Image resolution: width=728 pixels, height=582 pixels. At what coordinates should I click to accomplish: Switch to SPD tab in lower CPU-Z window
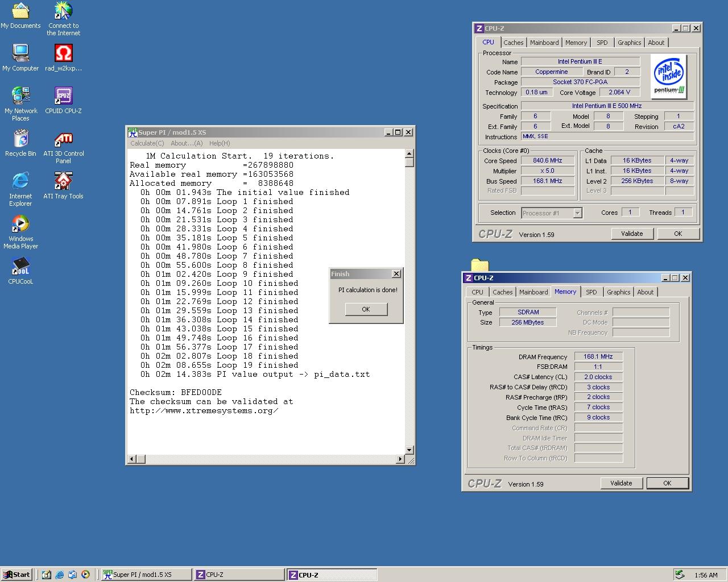[591, 292]
